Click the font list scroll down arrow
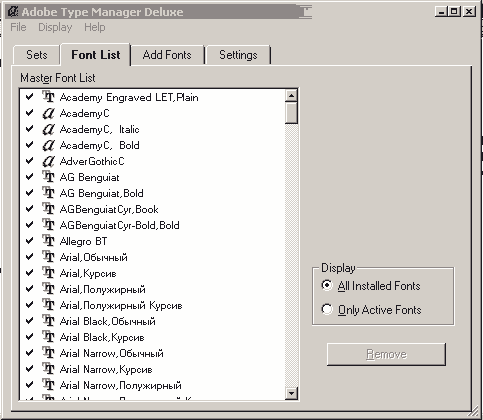This screenshot has width=483, height=420. pos(291,393)
